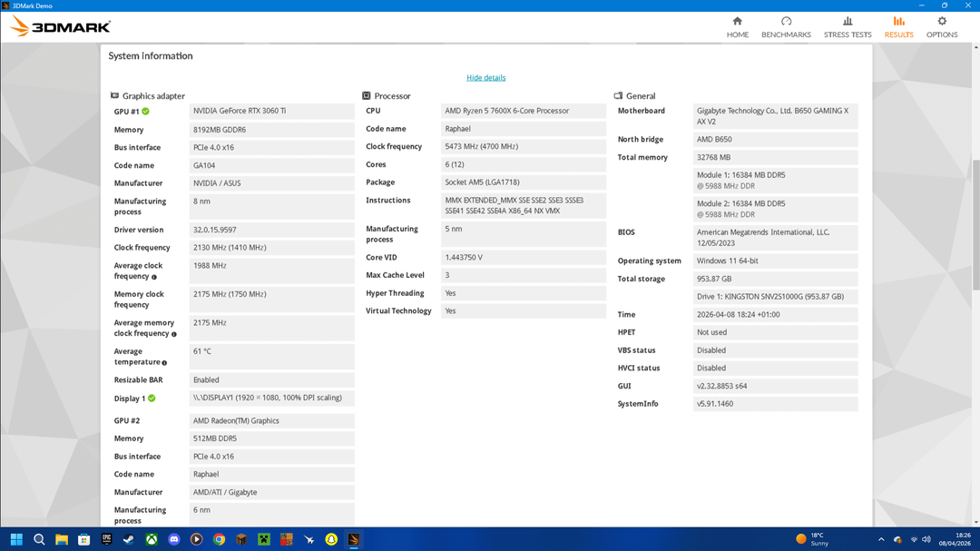Click info icon beside Average memory clock frequency

click(x=173, y=334)
